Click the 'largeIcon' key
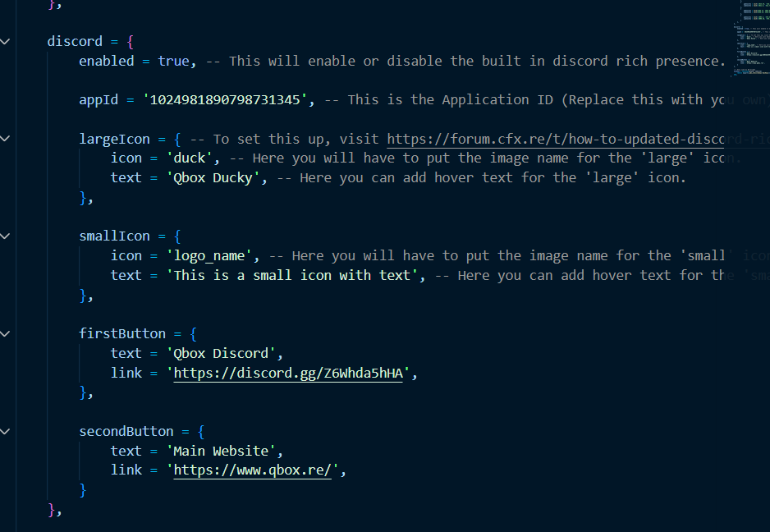The height and width of the screenshot is (532, 770). (x=114, y=139)
